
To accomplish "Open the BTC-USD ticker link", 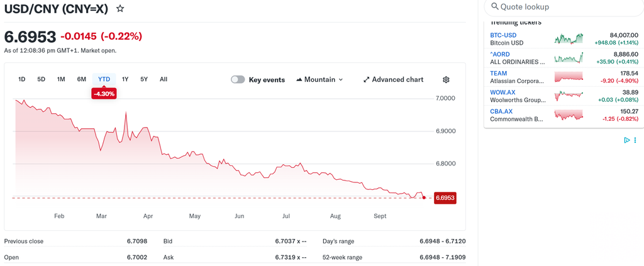I will pyautogui.click(x=503, y=35).
